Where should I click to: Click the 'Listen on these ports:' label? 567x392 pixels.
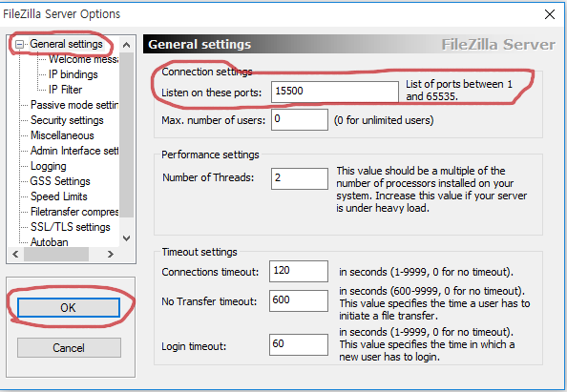click(x=211, y=93)
